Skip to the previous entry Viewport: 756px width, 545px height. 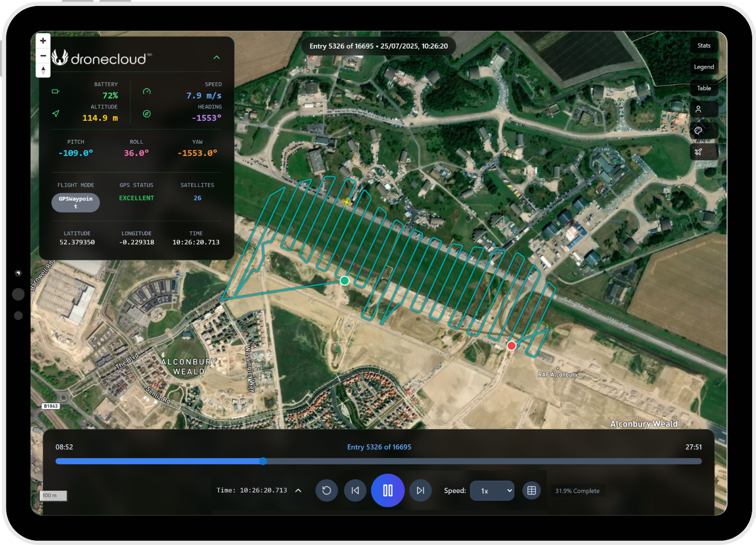point(355,491)
